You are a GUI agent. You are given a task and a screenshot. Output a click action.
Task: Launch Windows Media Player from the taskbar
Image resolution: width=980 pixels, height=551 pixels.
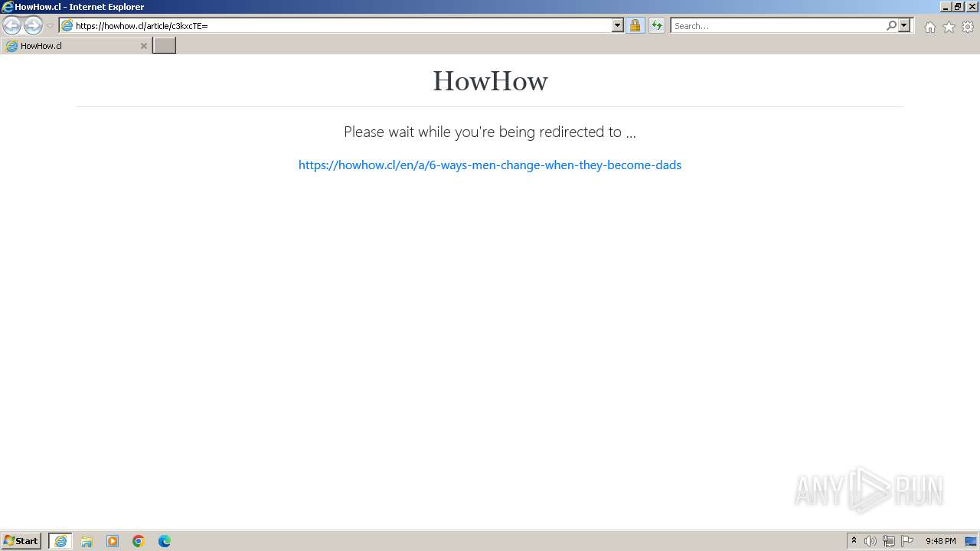[113, 541]
